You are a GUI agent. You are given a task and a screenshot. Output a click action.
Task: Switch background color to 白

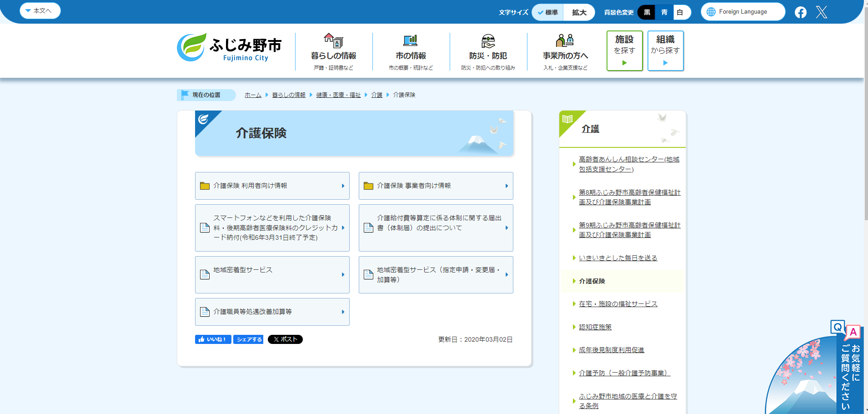pyautogui.click(x=680, y=12)
